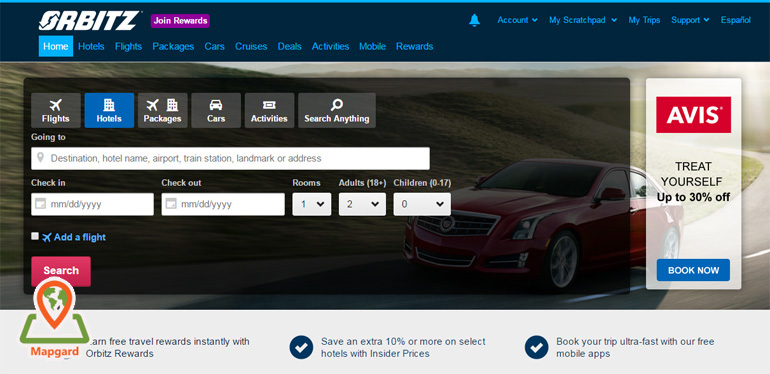Screen dimensions: 770x374
Task: Go to Cruises in navigation bar
Action: pyautogui.click(x=251, y=46)
